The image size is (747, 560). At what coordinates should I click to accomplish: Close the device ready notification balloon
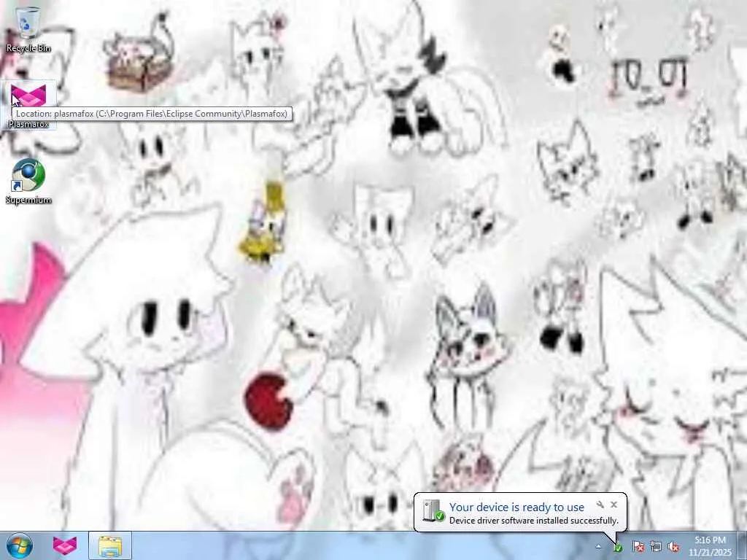coord(614,505)
